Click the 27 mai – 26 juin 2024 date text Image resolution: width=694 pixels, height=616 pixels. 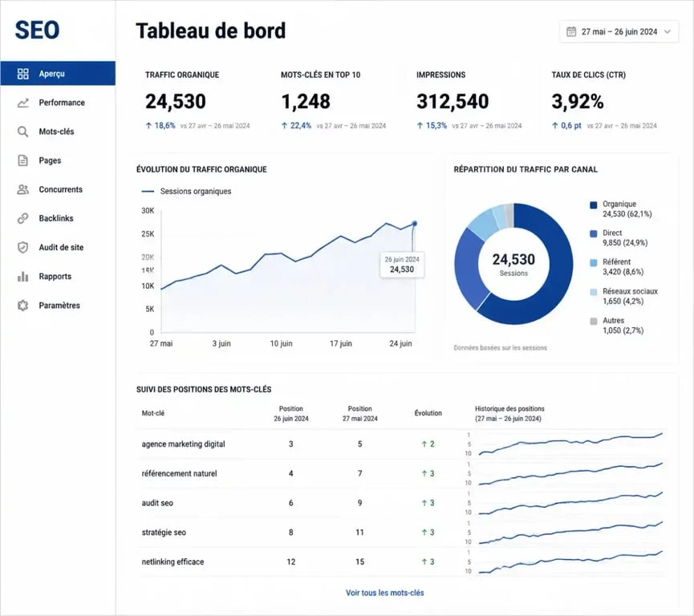coord(619,32)
